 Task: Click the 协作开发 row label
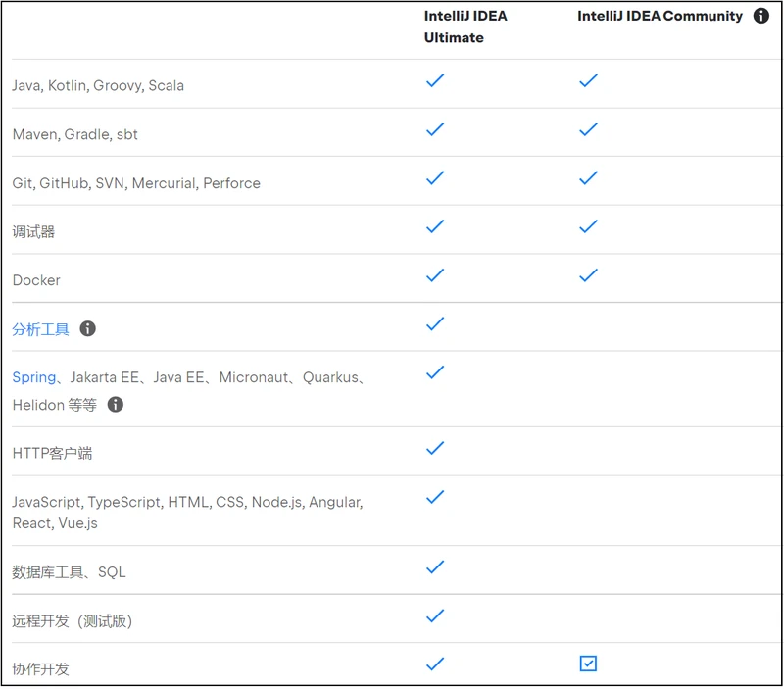[40, 669]
